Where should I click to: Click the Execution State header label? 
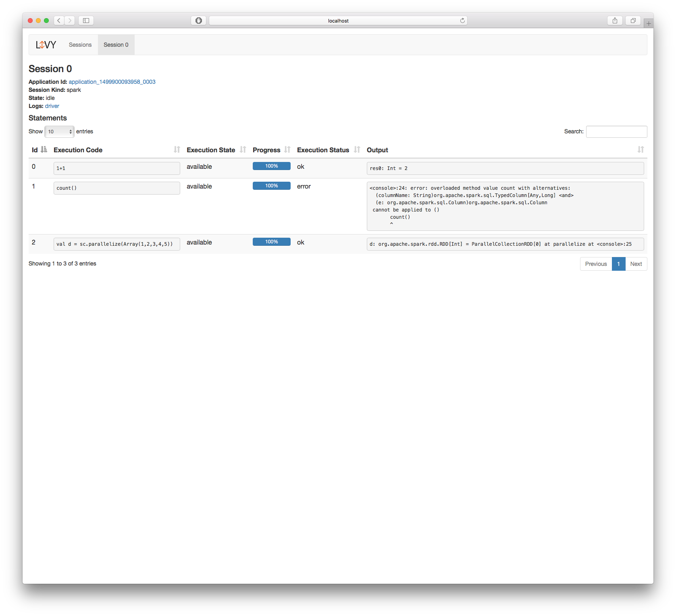pyautogui.click(x=211, y=150)
